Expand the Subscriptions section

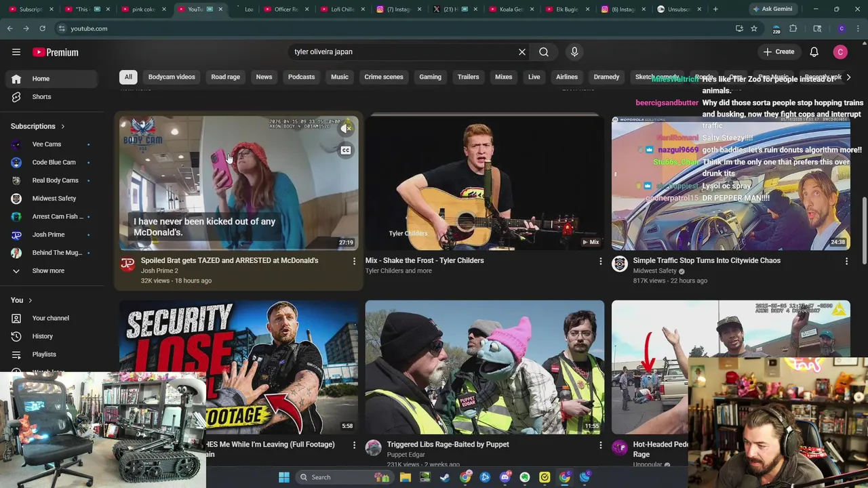(x=38, y=126)
